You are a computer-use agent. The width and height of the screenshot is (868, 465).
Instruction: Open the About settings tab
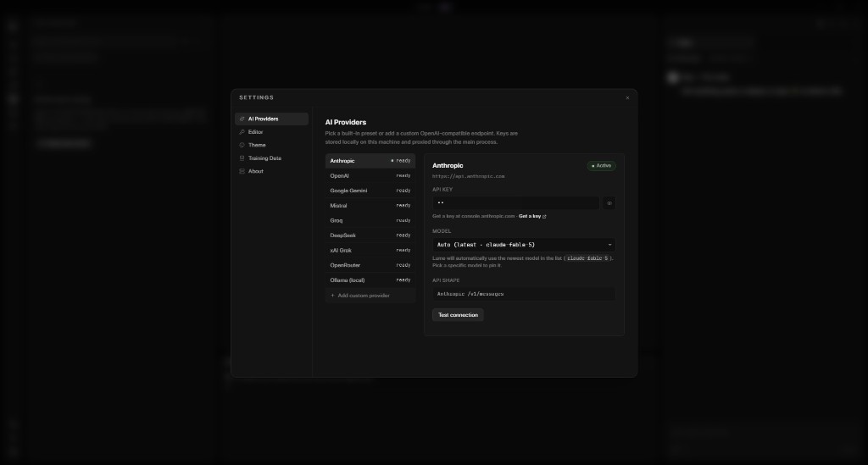click(271, 171)
